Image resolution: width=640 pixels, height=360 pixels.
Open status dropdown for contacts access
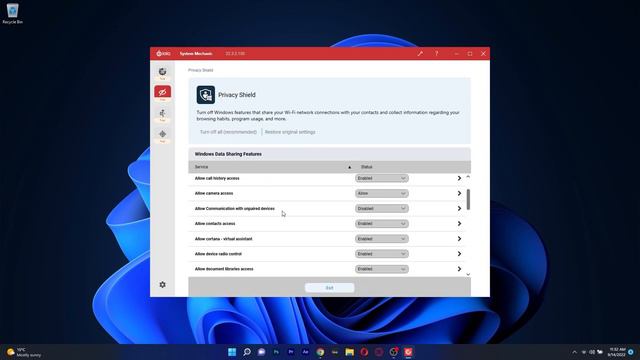[x=382, y=224]
